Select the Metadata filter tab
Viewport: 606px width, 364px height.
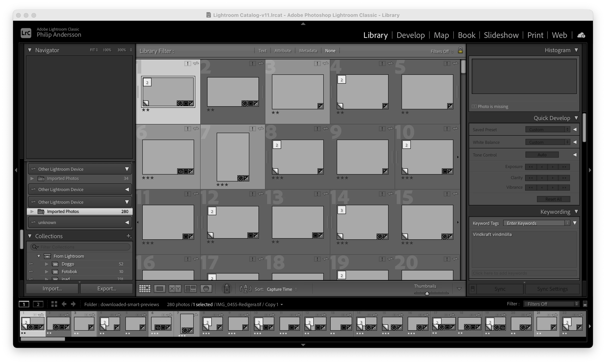[308, 51]
